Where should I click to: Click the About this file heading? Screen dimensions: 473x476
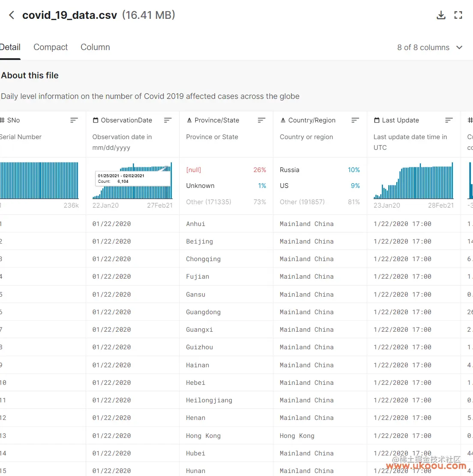[30, 75]
